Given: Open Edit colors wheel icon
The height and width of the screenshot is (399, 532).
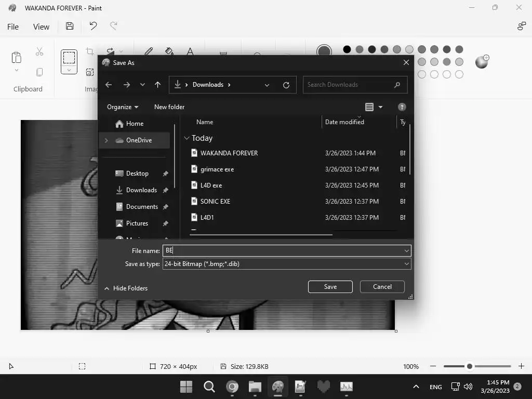Looking at the screenshot, I should [482, 61].
